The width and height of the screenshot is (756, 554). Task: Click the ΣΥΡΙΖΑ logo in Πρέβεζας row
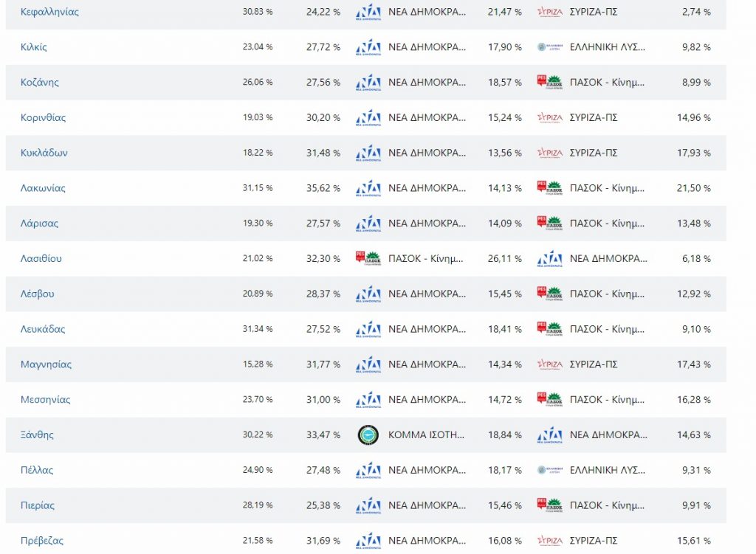pos(549,541)
